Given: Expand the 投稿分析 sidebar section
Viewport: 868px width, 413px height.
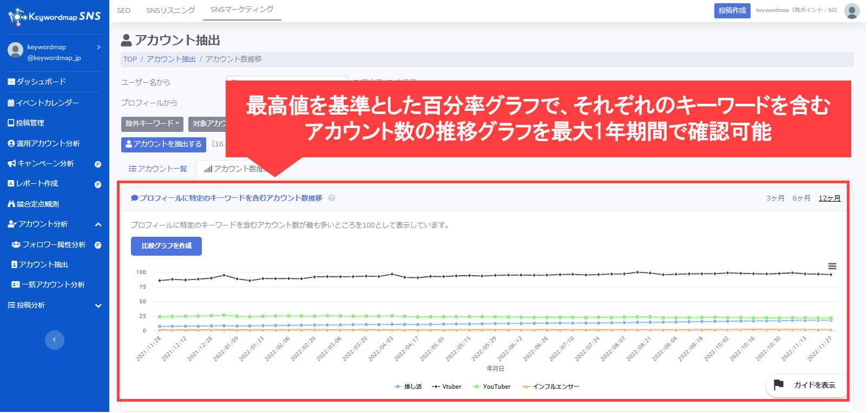Looking at the screenshot, I should click(98, 306).
